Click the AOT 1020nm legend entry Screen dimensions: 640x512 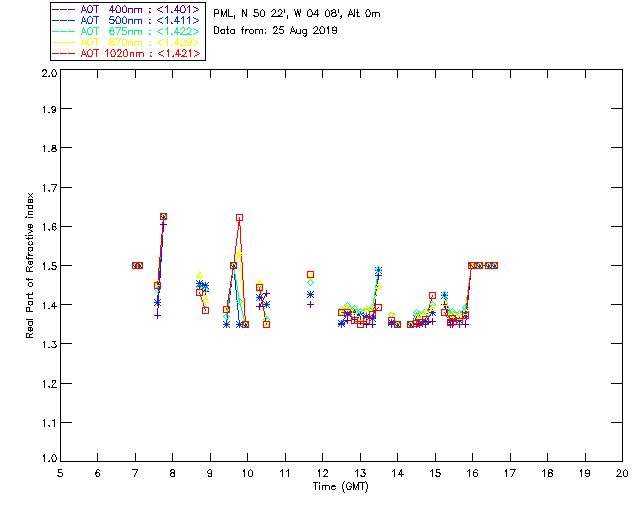pyautogui.click(x=126, y=53)
